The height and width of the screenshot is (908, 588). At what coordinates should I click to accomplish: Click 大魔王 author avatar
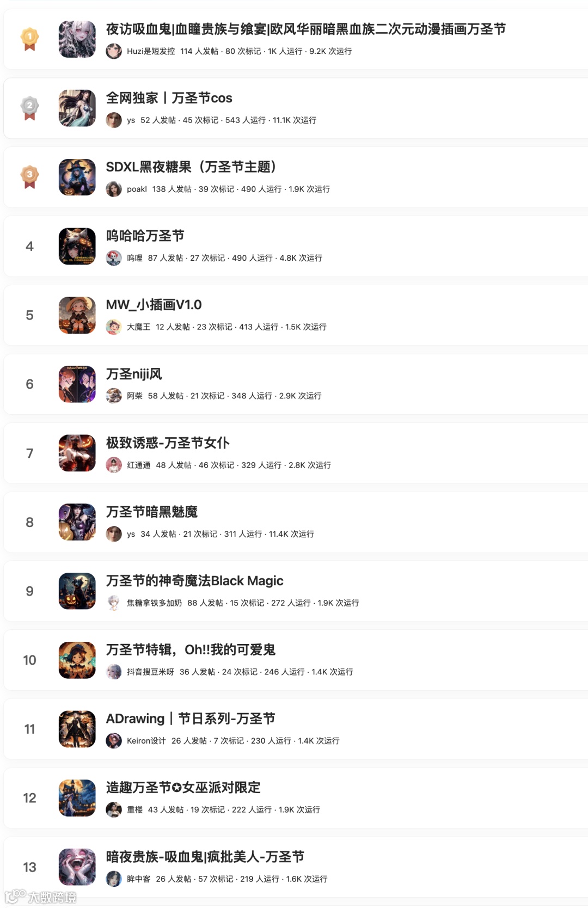[x=114, y=327]
